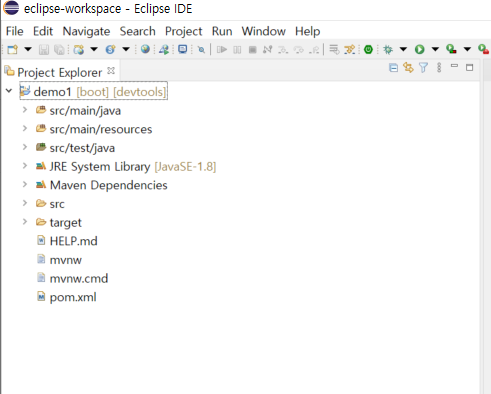Open the Navigate menu
Image resolution: width=491 pixels, height=394 pixels.
[86, 31]
